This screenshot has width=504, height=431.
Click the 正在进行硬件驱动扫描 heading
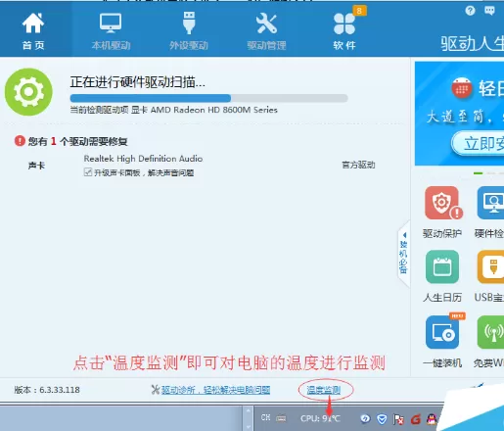[x=137, y=82]
